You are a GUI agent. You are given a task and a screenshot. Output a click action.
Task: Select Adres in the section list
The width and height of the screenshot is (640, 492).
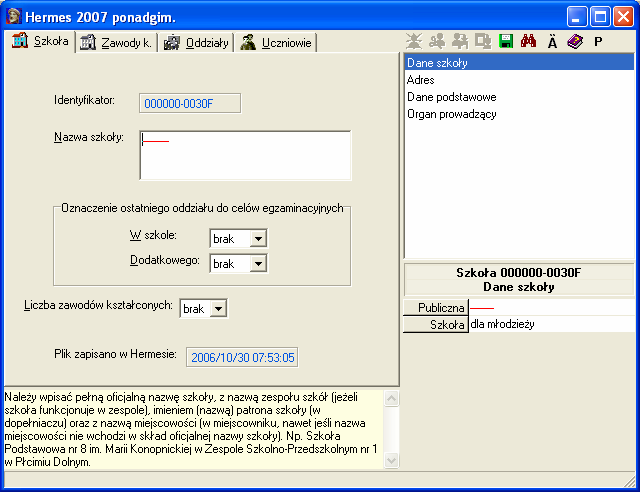point(519,80)
